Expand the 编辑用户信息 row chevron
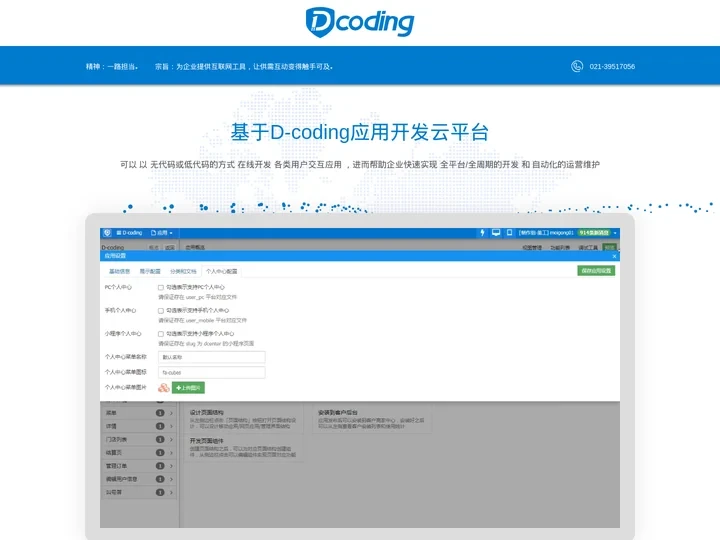Viewport: 720px width, 540px height. (171, 479)
